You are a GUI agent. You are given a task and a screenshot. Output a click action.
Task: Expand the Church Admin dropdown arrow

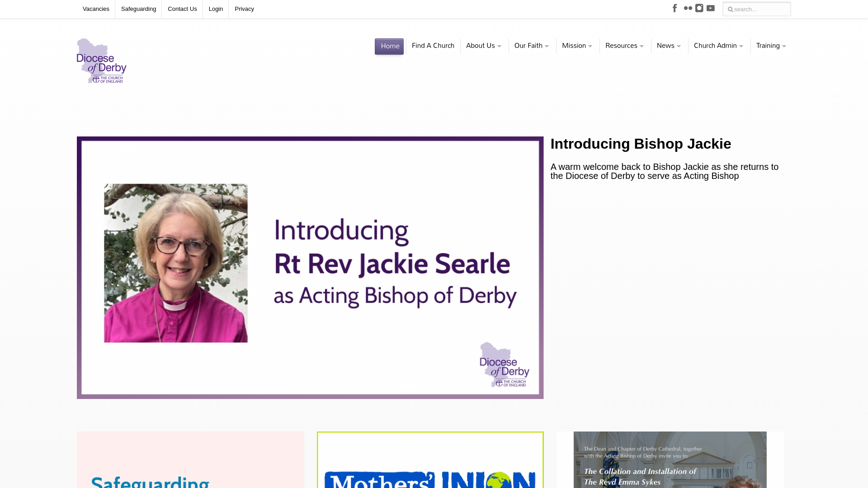point(741,47)
